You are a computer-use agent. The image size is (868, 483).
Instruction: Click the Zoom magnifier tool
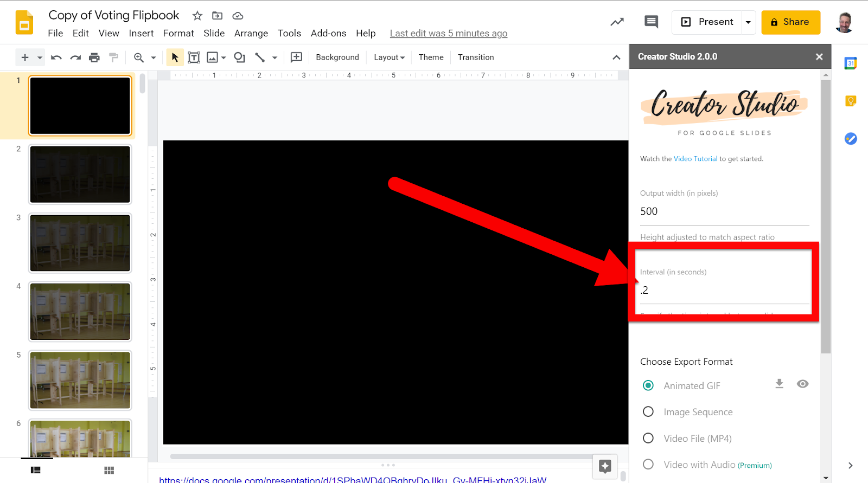point(139,57)
